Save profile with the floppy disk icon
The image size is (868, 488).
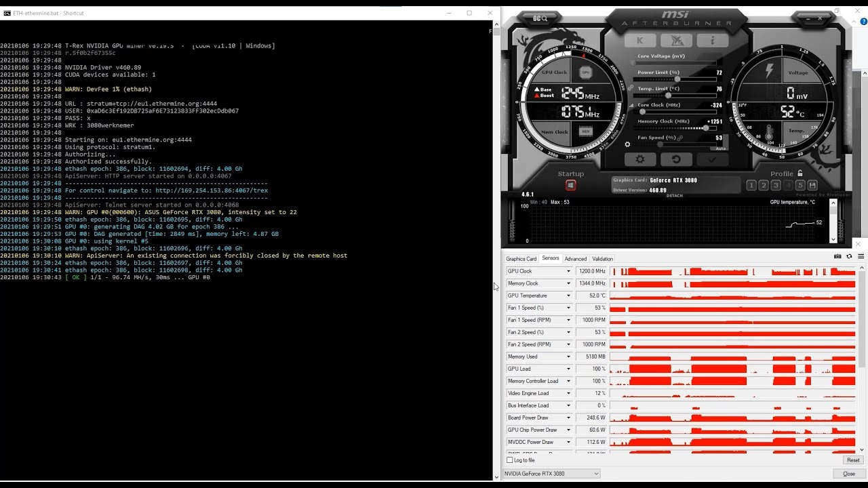coord(812,186)
